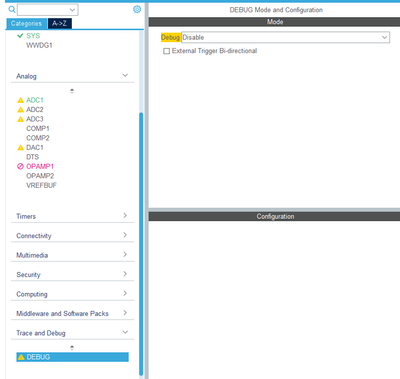Image resolution: width=400 pixels, height=379 pixels.
Task: Expand the Security category
Action: (125, 274)
